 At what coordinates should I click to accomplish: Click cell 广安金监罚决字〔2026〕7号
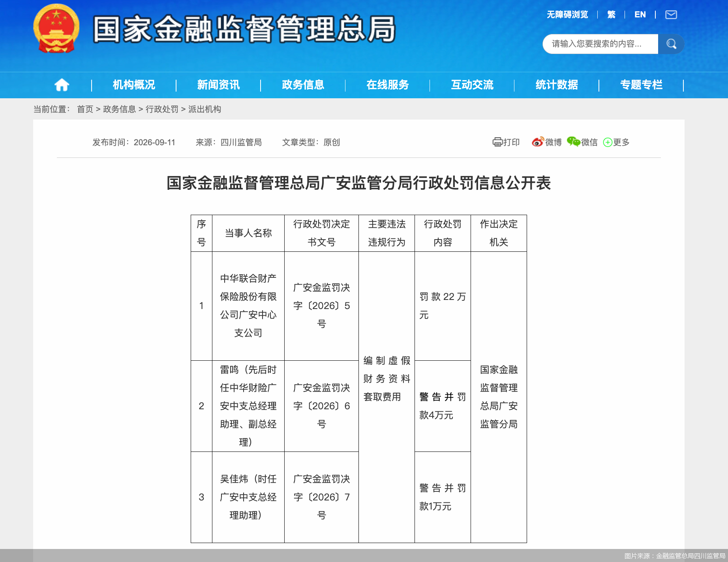321,497
